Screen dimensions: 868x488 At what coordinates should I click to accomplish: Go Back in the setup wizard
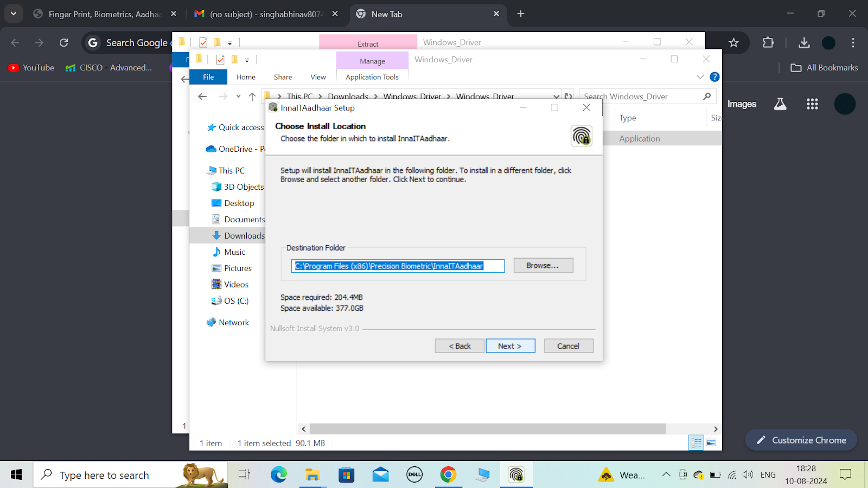459,346
